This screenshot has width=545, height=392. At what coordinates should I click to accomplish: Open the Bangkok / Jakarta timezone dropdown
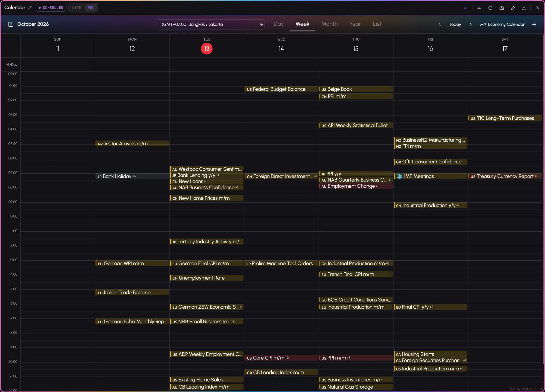pos(211,24)
